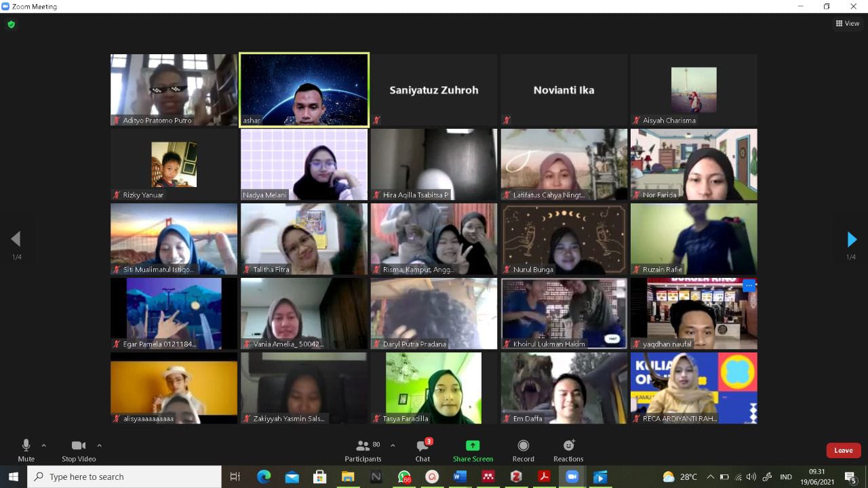Expand video options arrow next to Stop Video
868x488 pixels.
pos(99,445)
